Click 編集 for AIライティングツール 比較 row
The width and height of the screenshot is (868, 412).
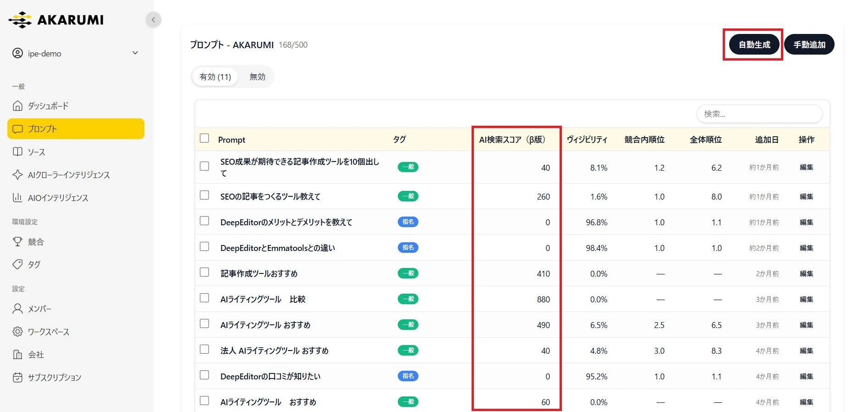click(806, 299)
